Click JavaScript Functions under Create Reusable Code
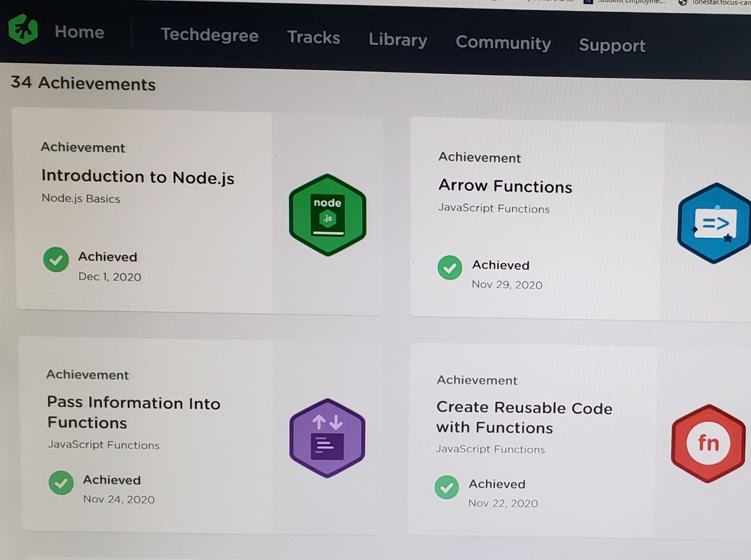The height and width of the screenshot is (560, 751). click(490, 449)
